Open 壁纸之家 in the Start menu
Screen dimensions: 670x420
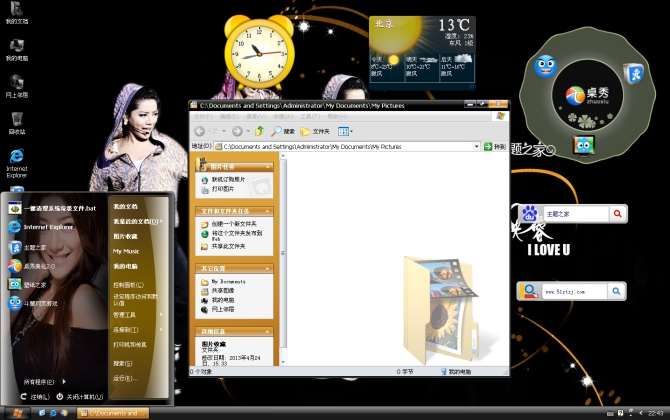click(27, 285)
